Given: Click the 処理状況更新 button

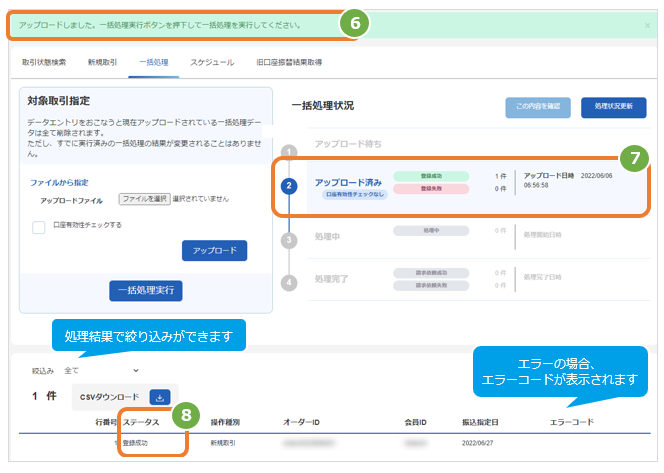Looking at the screenshot, I should click(x=614, y=107).
